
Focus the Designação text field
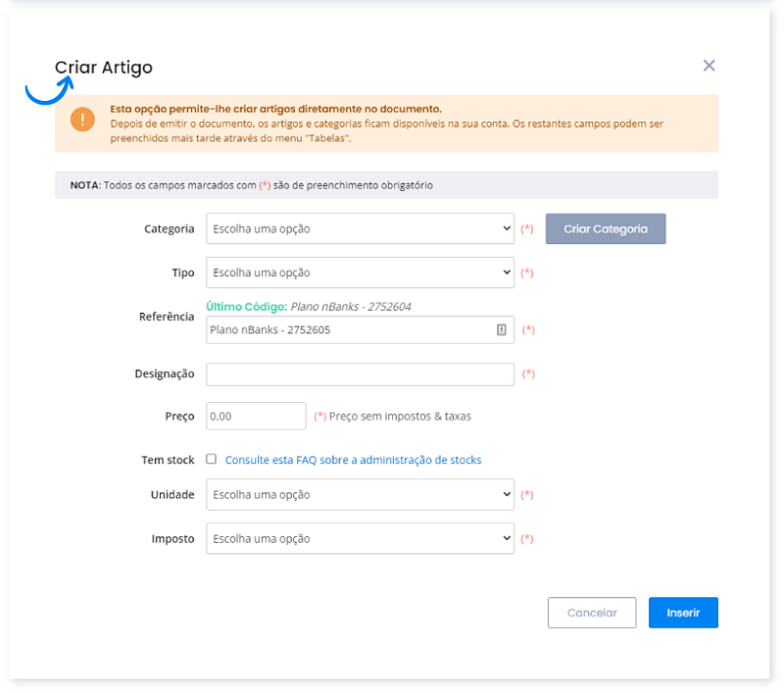click(360, 374)
